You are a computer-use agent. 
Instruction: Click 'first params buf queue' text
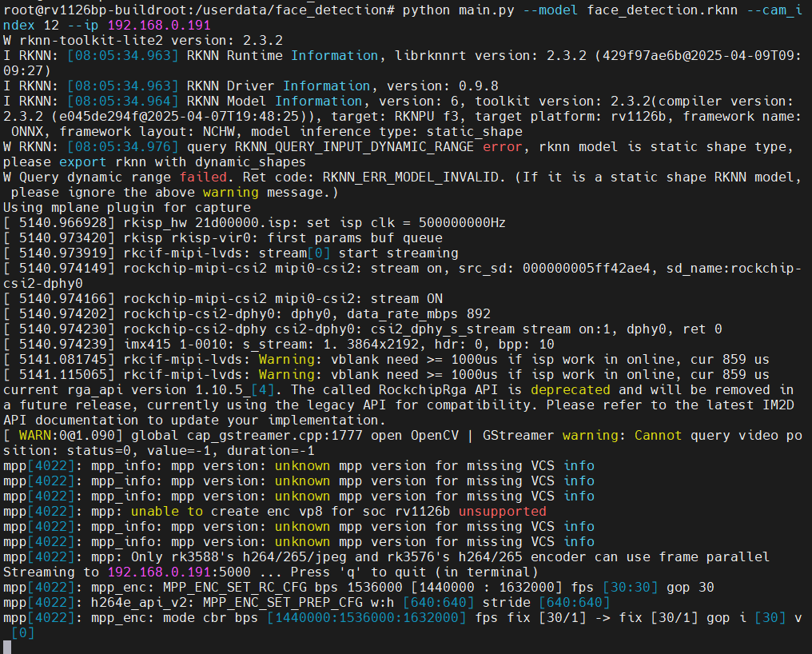pos(355,238)
